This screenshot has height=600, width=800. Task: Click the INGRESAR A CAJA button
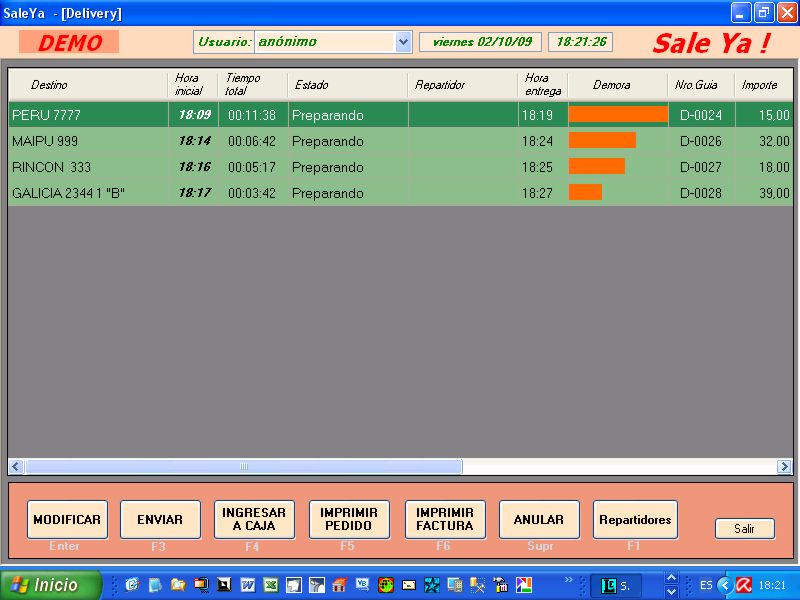click(x=254, y=519)
